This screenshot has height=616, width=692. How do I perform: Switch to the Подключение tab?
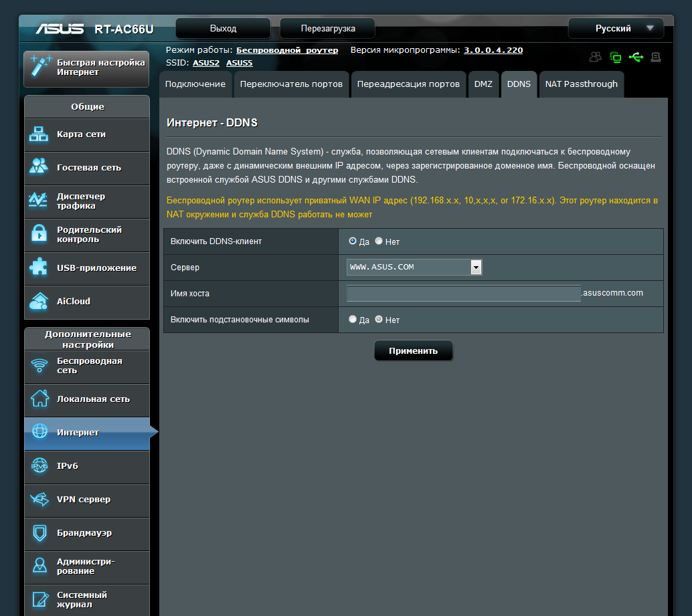point(195,84)
